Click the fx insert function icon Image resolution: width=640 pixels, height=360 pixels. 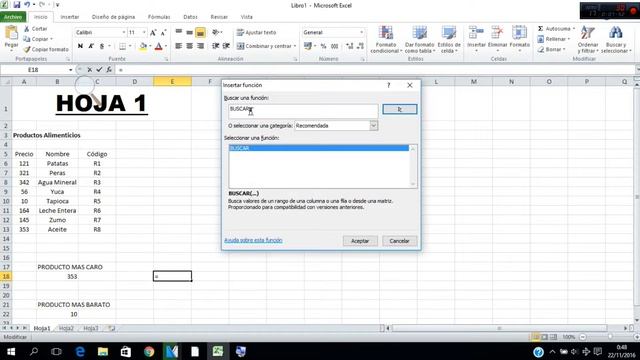[x=109, y=70]
